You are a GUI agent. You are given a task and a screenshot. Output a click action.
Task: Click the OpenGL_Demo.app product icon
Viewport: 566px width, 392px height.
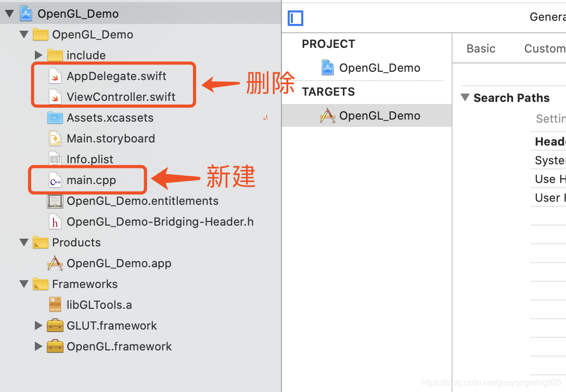55,264
